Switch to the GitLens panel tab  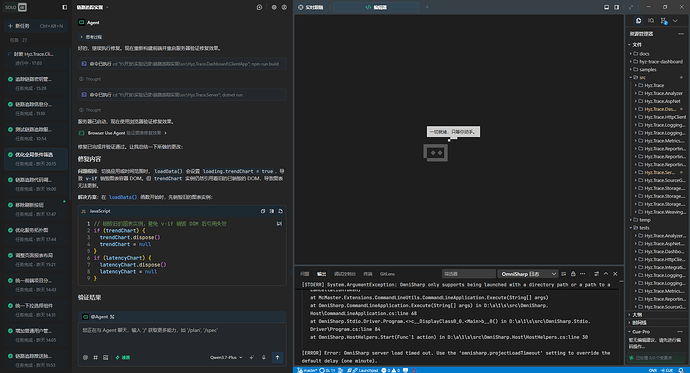(x=387, y=274)
